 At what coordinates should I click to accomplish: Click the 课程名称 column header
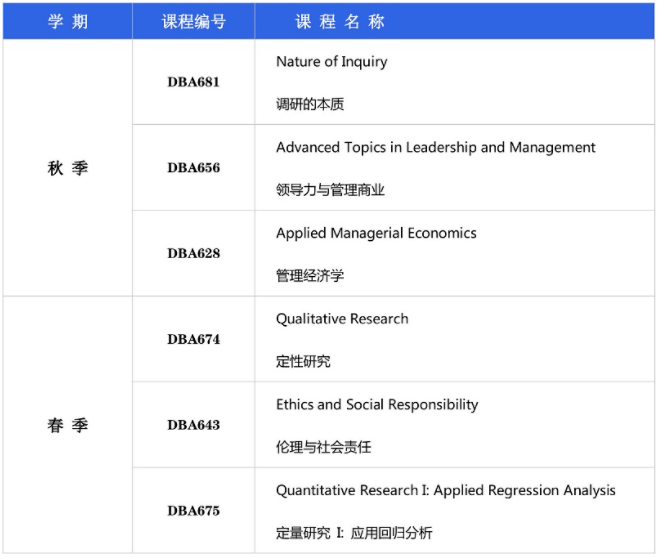coord(340,22)
